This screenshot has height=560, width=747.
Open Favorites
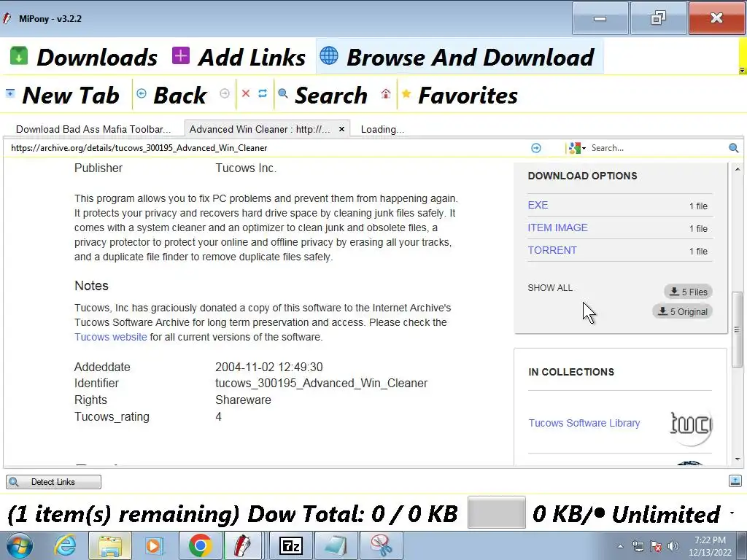click(x=460, y=95)
